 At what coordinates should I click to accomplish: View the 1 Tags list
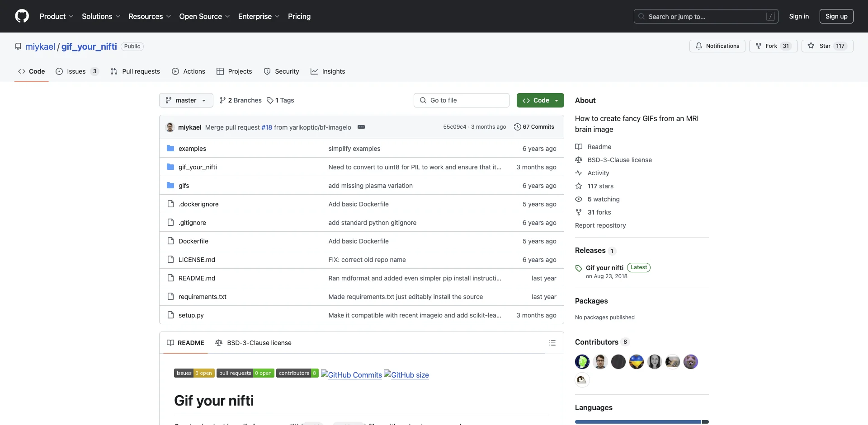(x=280, y=100)
